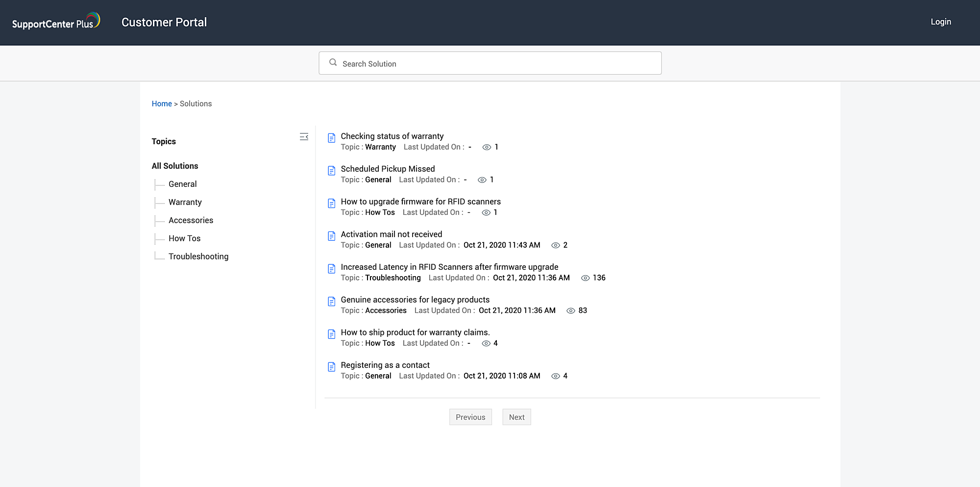This screenshot has width=980, height=487.
Task: Click the Login link
Action: (x=941, y=22)
